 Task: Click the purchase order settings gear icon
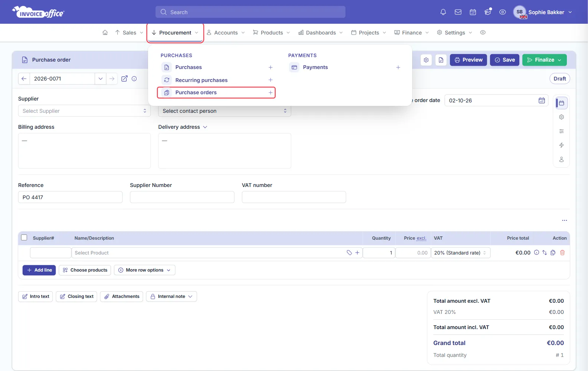tap(426, 60)
